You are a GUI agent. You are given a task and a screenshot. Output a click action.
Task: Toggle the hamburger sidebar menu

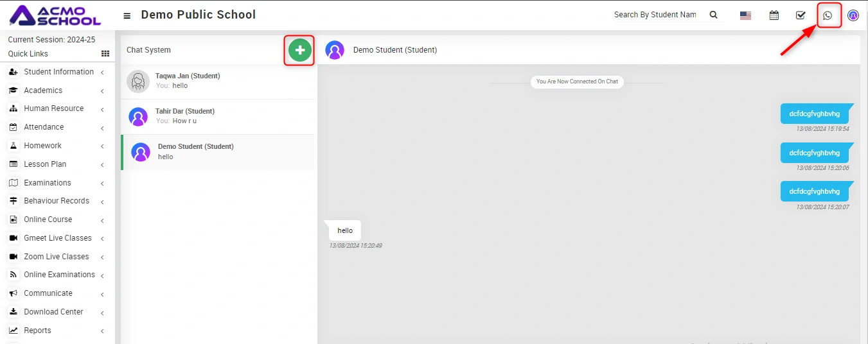(127, 15)
